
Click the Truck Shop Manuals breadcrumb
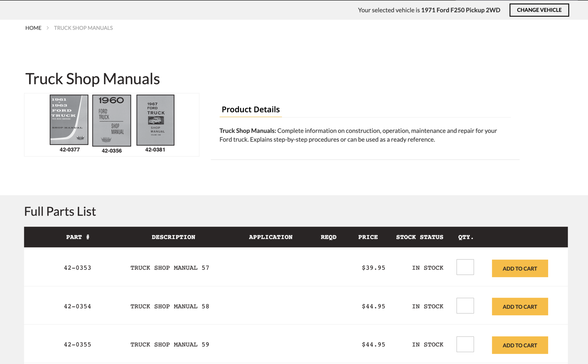83,28
